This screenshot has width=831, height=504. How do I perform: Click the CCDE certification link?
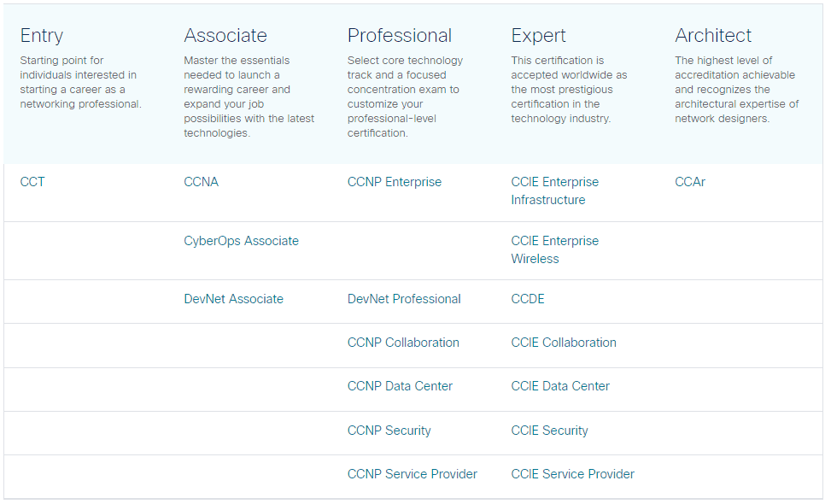click(528, 299)
